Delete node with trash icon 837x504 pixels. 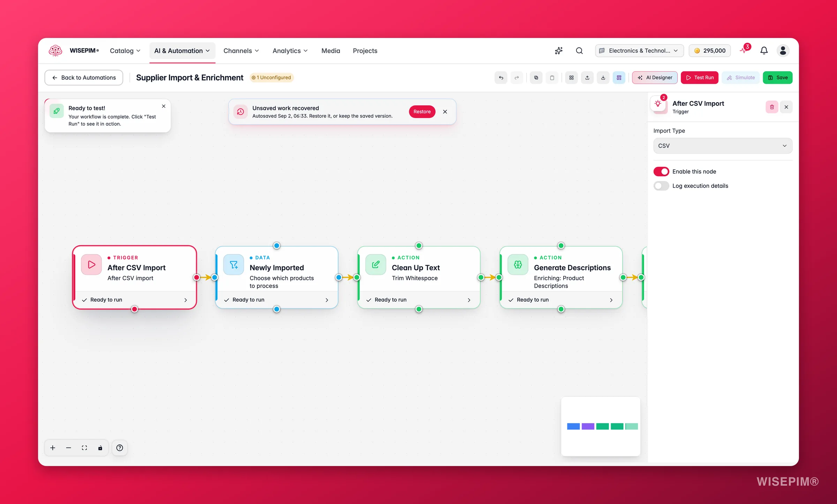point(772,107)
